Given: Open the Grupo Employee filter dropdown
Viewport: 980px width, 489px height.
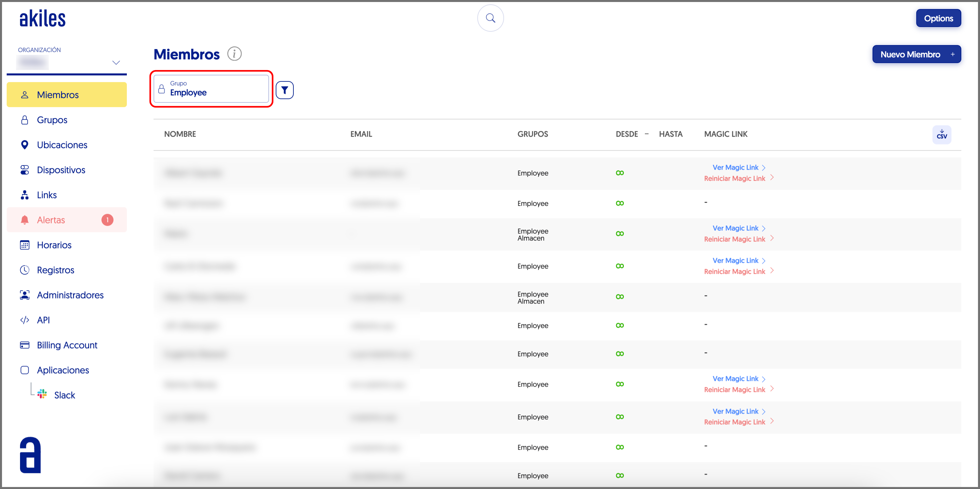Looking at the screenshot, I should (211, 89).
